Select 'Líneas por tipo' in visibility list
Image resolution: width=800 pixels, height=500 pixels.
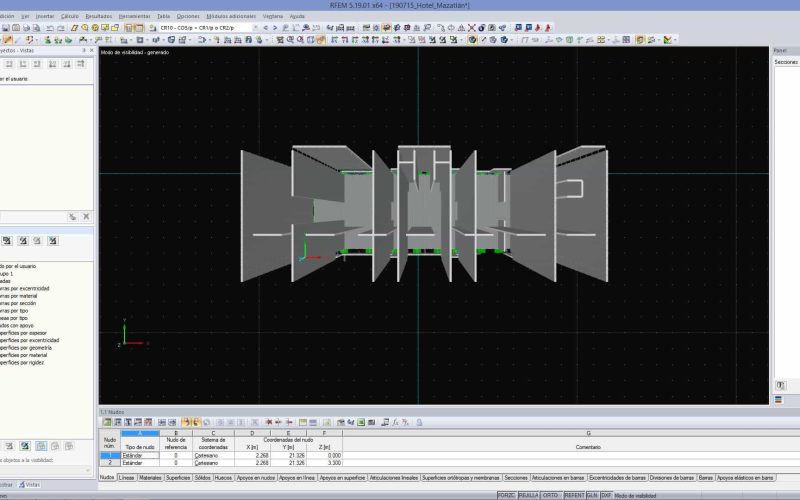coord(14,318)
